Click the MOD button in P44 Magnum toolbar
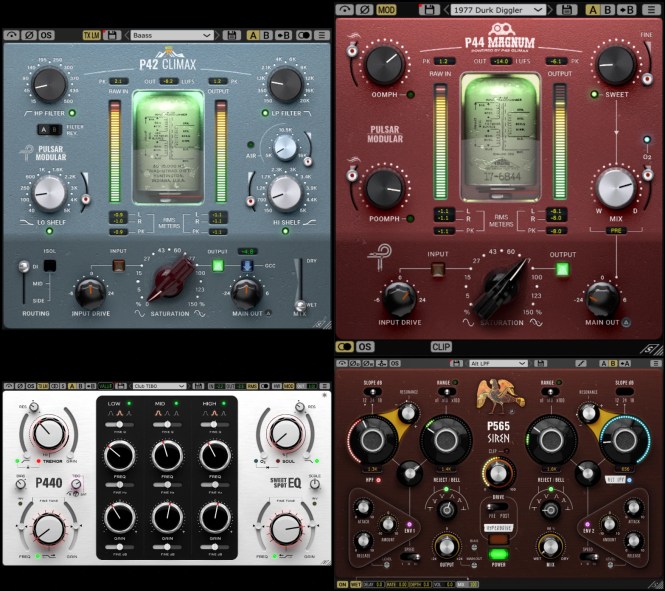 pos(386,9)
